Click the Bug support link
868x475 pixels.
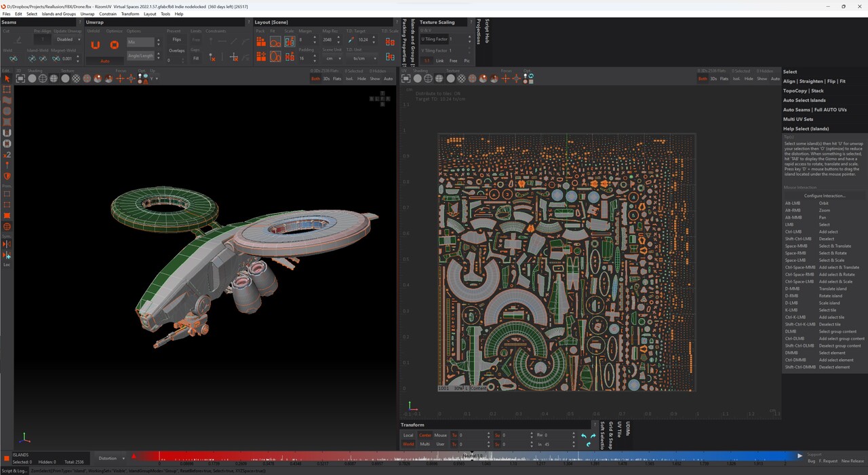coord(812,461)
